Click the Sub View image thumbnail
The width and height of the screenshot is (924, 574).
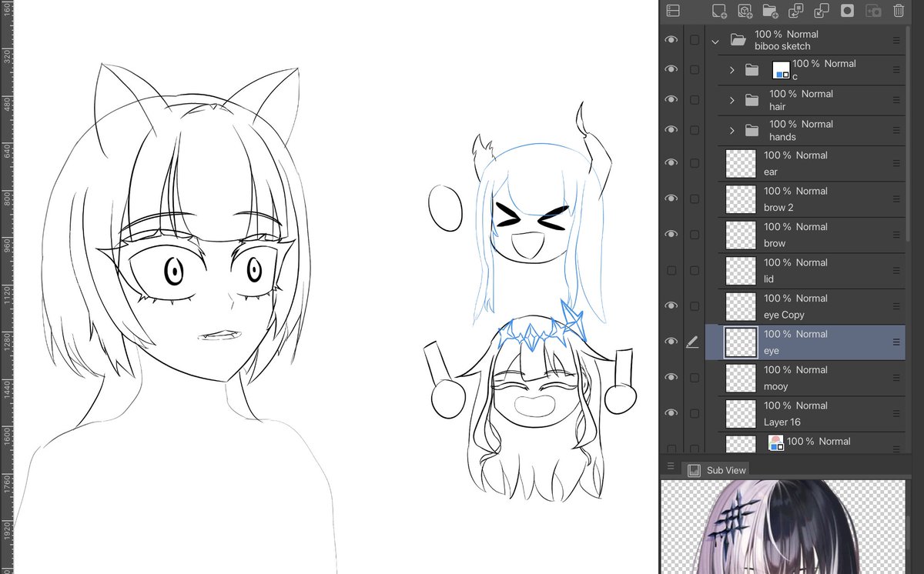(785, 527)
